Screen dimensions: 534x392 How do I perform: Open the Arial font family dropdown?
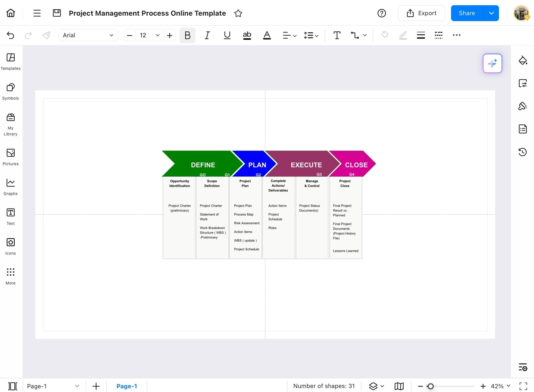point(88,35)
